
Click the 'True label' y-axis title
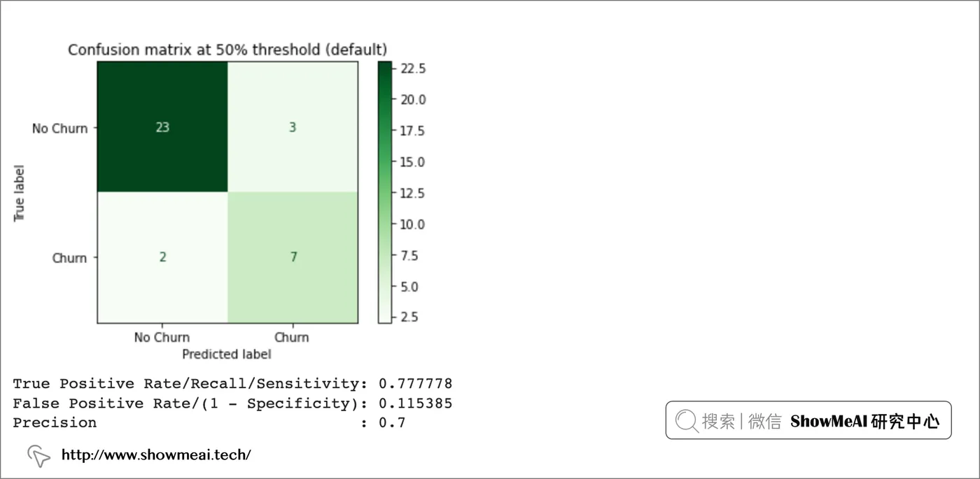[x=20, y=193]
